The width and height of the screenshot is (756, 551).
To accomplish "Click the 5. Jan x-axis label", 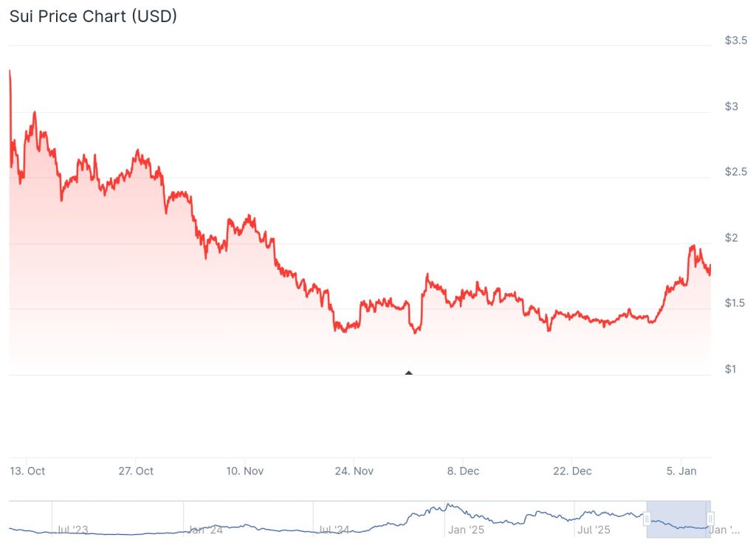I will tap(680, 471).
